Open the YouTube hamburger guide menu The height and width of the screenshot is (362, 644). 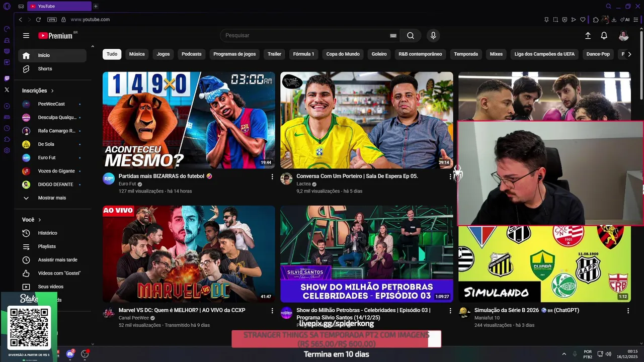coord(26,36)
